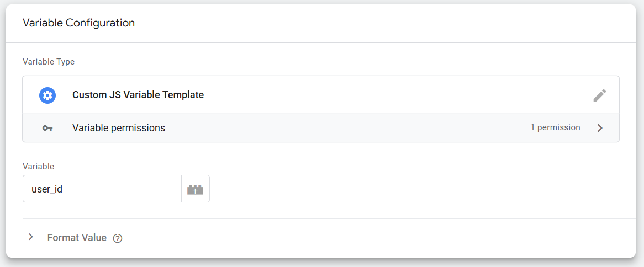The image size is (644, 267).
Task: Click blank space right of the variable picker button
Action: [387, 189]
